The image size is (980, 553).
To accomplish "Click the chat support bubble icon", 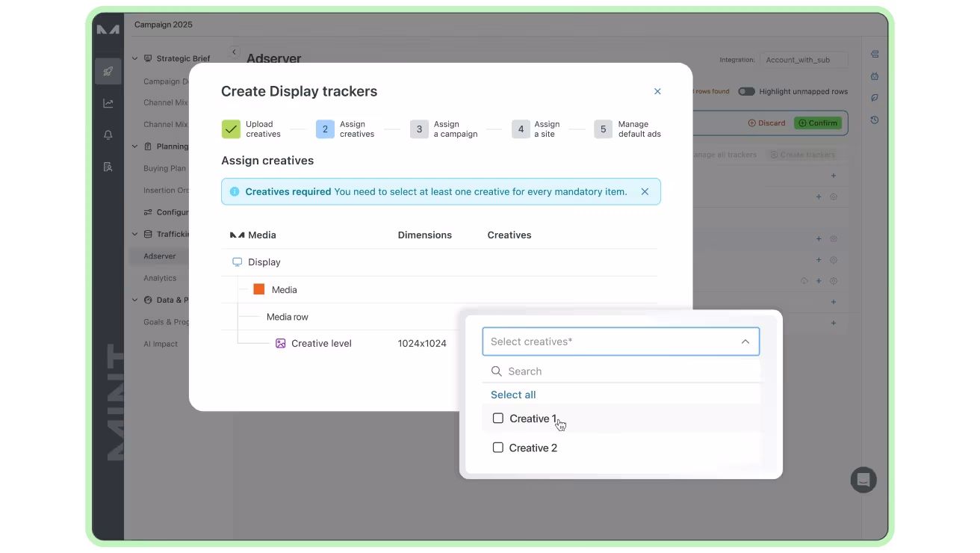I will (x=863, y=480).
